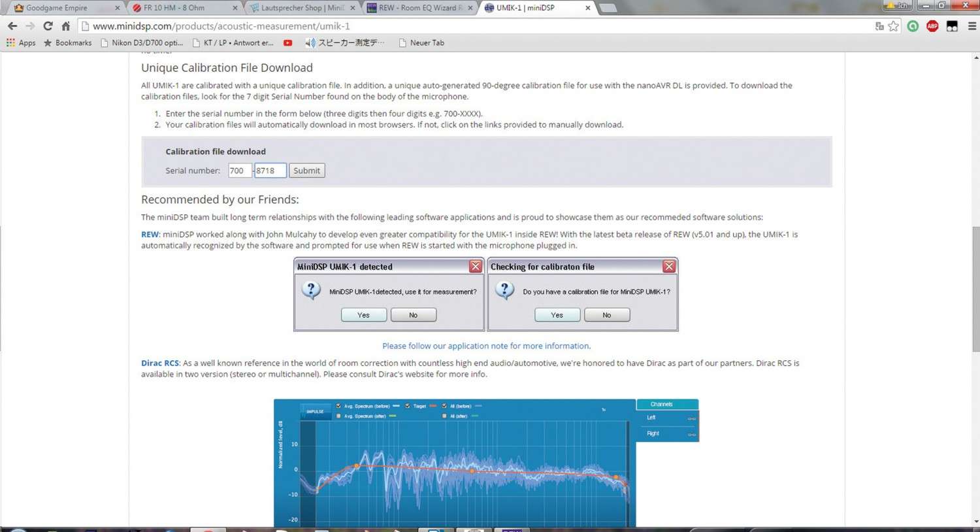Click the middle orange target curve point
Viewport: 980px width, 532px height.
(472, 471)
